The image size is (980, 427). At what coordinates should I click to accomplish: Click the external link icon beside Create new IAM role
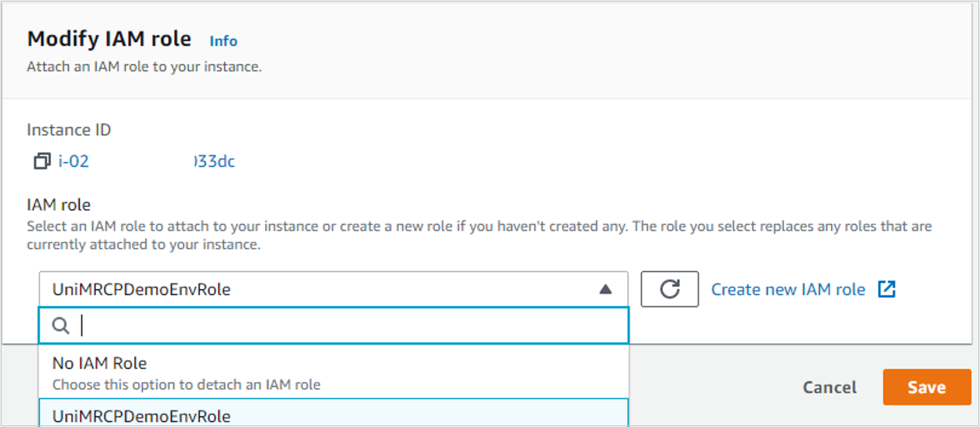[x=886, y=289]
